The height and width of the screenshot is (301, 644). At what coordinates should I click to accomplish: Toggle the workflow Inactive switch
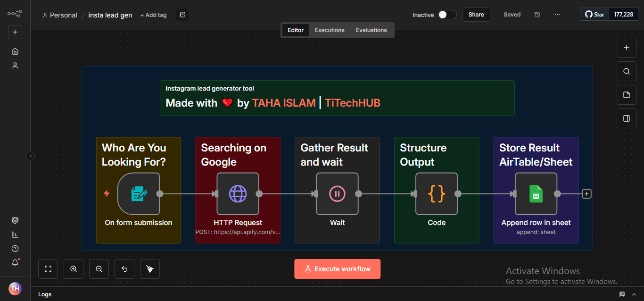coord(447,15)
